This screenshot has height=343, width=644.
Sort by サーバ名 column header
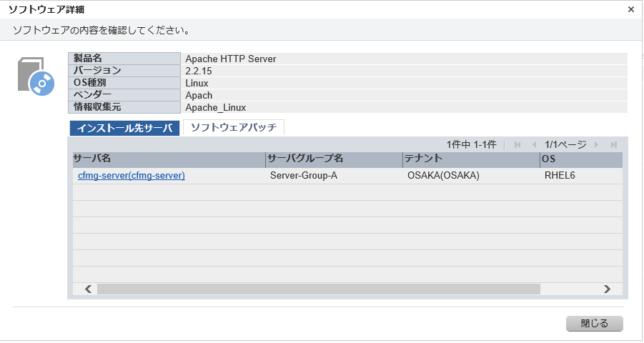pyautogui.click(x=169, y=159)
